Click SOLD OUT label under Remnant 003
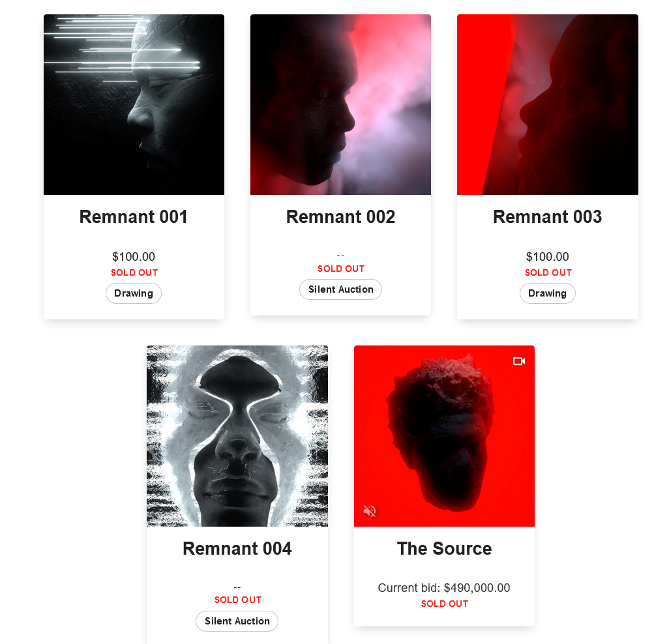The height and width of the screenshot is (644, 654). click(x=548, y=272)
